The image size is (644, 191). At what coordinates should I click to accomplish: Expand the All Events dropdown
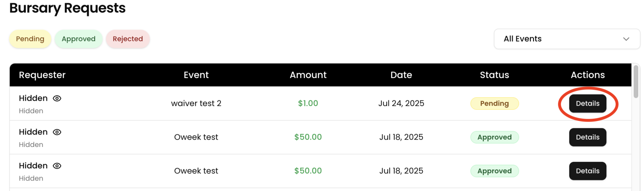tap(567, 39)
